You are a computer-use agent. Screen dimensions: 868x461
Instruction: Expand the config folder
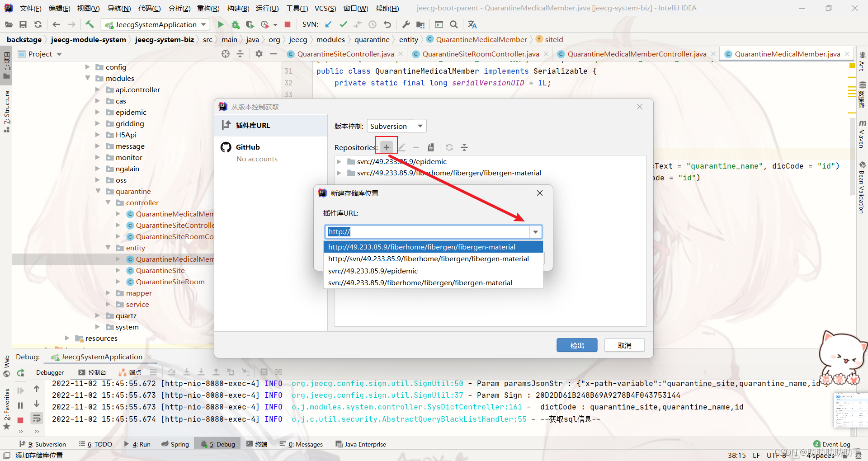coord(88,67)
